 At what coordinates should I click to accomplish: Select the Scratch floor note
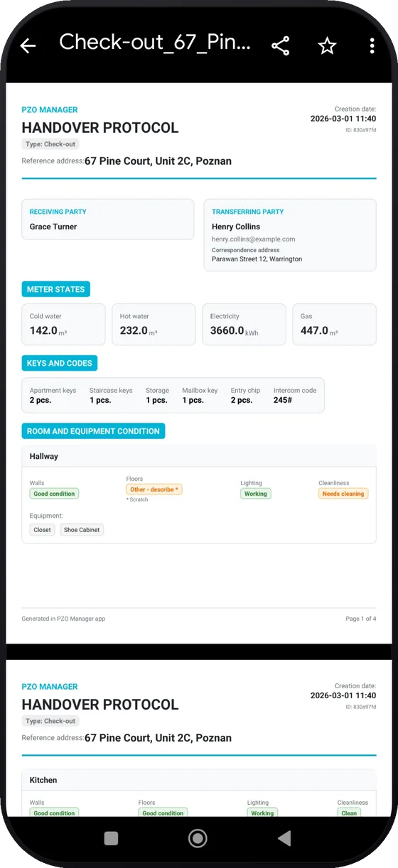coord(137,500)
